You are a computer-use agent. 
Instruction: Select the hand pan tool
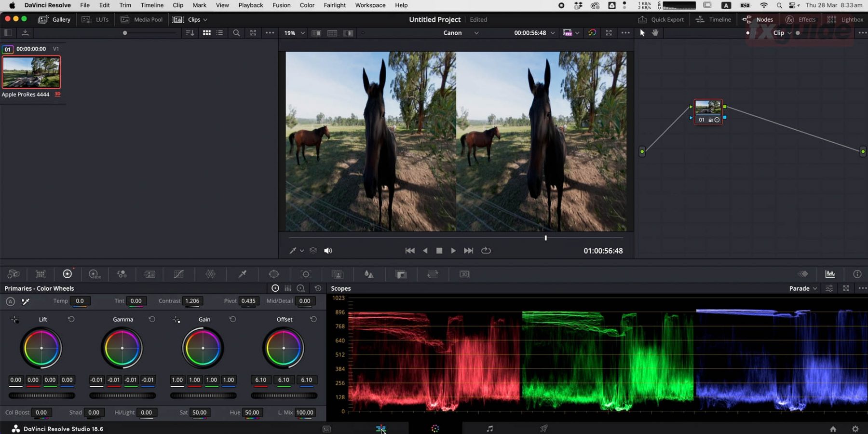point(655,33)
